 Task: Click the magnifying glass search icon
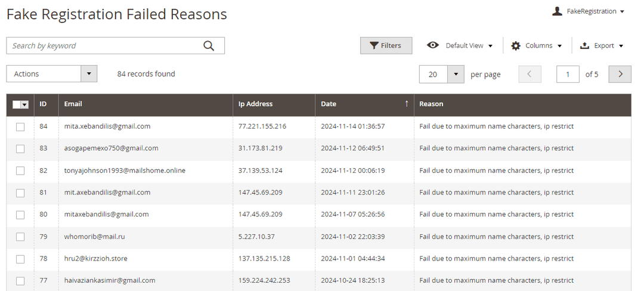tap(209, 46)
